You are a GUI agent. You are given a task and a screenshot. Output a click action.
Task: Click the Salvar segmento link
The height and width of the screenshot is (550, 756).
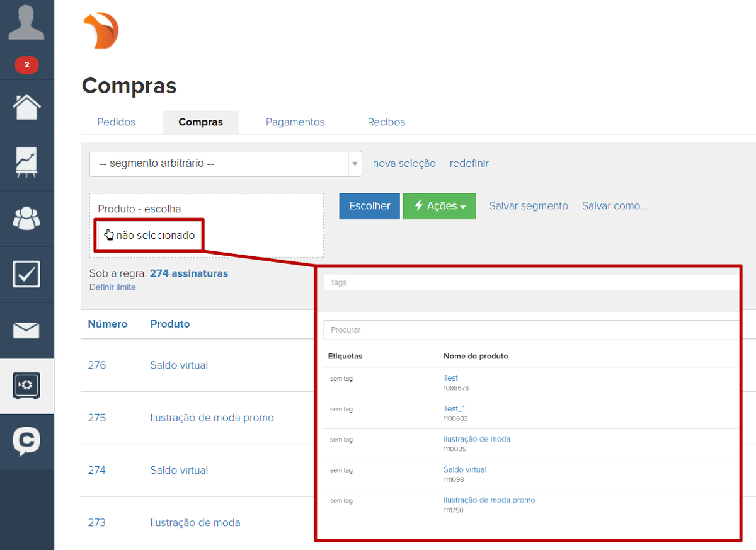click(528, 206)
